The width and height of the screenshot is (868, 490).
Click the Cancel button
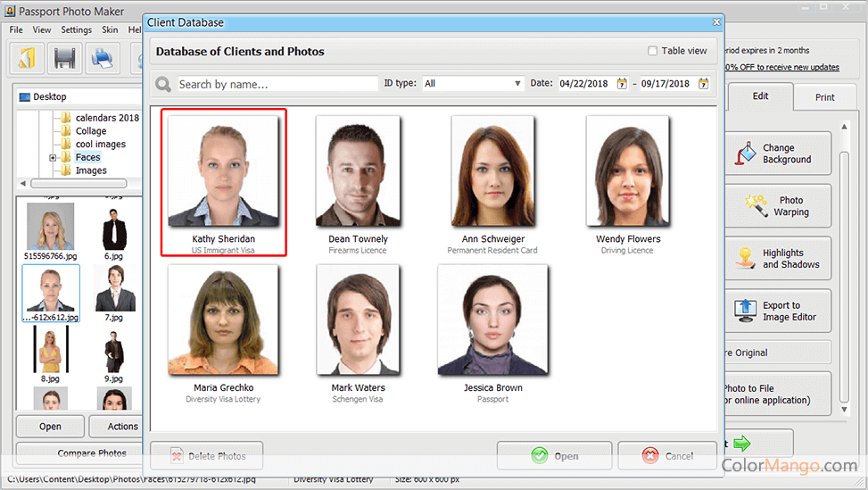tap(666, 455)
